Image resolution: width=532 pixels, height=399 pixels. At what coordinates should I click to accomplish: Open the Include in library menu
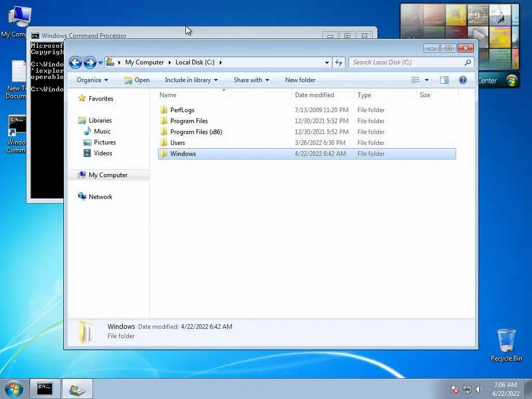(x=191, y=80)
